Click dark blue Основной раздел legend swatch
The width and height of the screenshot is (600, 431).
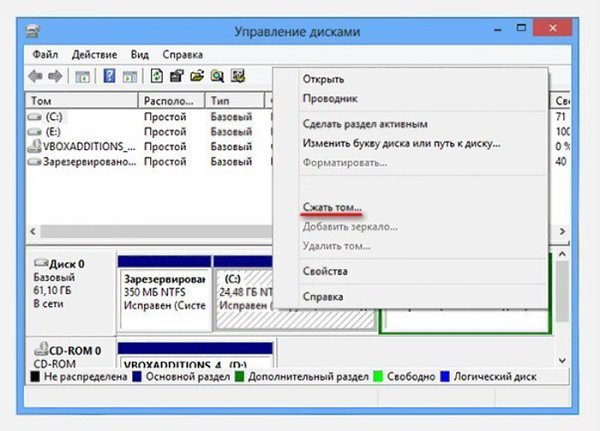click(137, 377)
